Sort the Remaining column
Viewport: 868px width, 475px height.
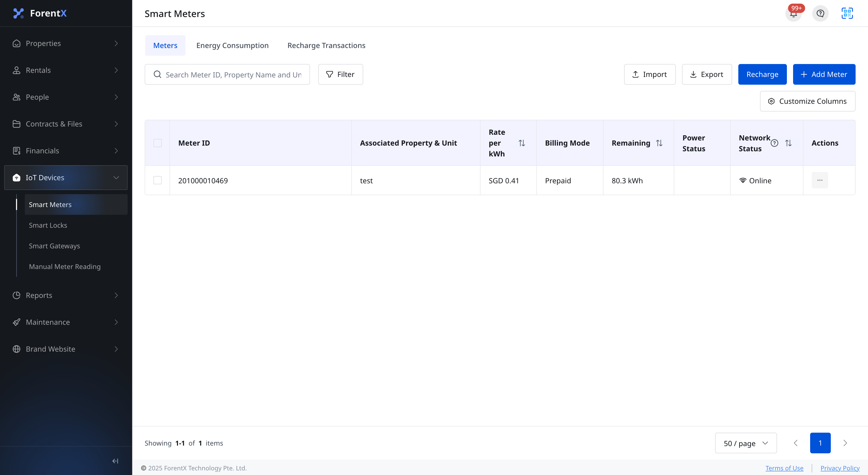pyautogui.click(x=660, y=143)
